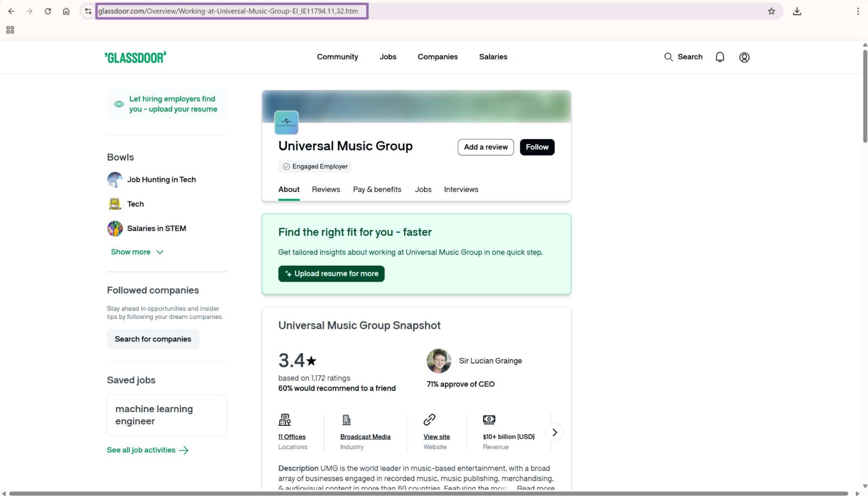Open the browser downloads icon

click(x=797, y=11)
